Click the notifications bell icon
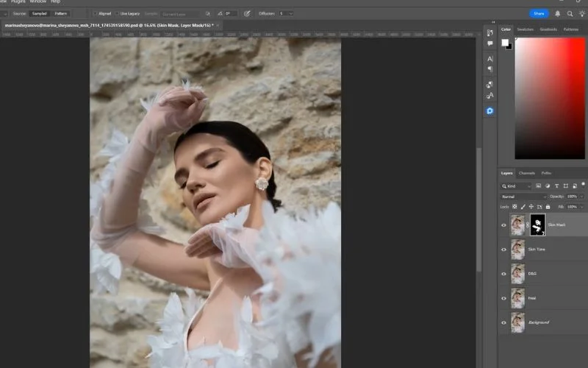Image resolution: width=588 pixels, height=368 pixels. (558, 13)
